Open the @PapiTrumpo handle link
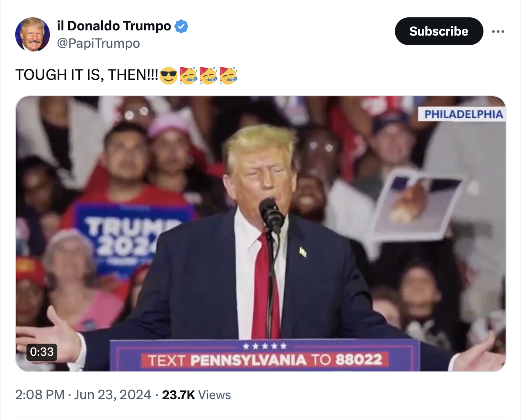This screenshot has width=526, height=420. 99,43
